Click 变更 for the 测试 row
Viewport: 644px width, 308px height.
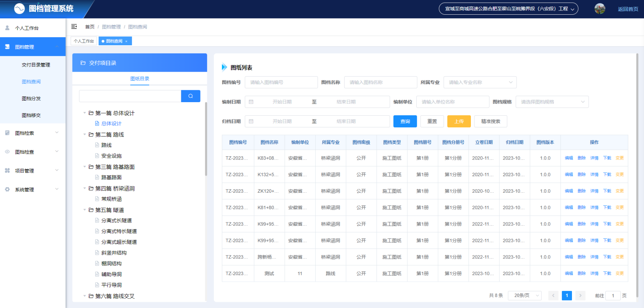click(x=620, y=274)
